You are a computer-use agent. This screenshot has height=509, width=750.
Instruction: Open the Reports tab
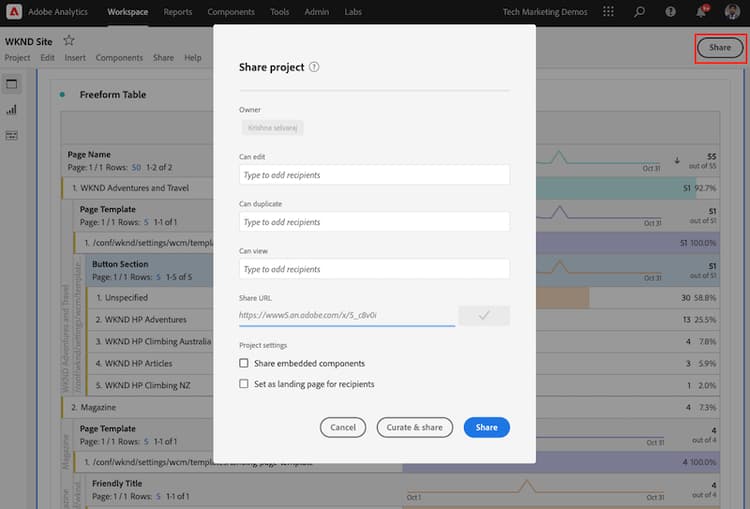point(177,12)
